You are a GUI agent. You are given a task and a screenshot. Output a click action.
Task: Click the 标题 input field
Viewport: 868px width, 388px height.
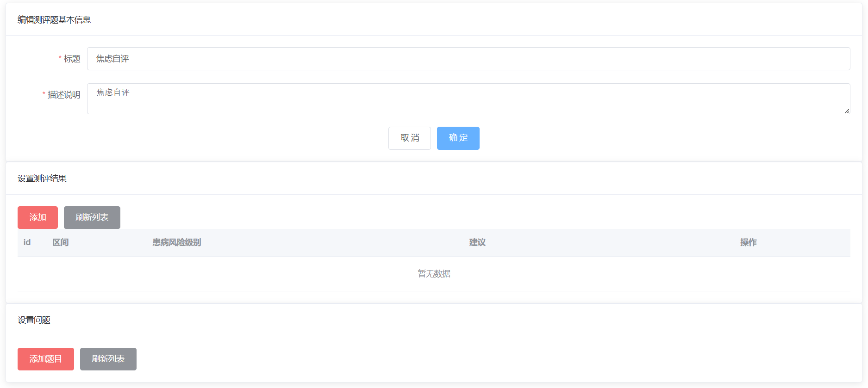pyautogui.click(x=468, y=59)
